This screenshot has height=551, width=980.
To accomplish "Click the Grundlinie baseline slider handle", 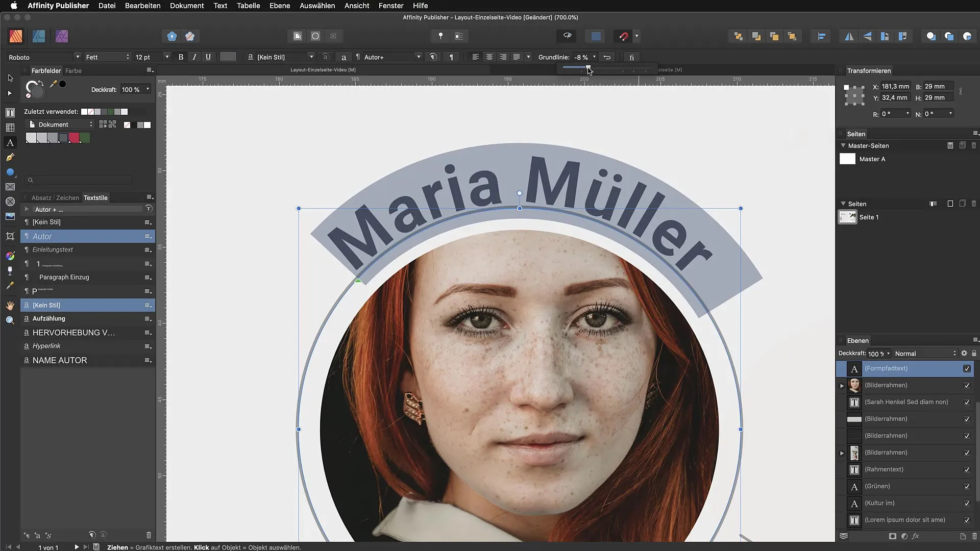I will (x=588, y=67).
